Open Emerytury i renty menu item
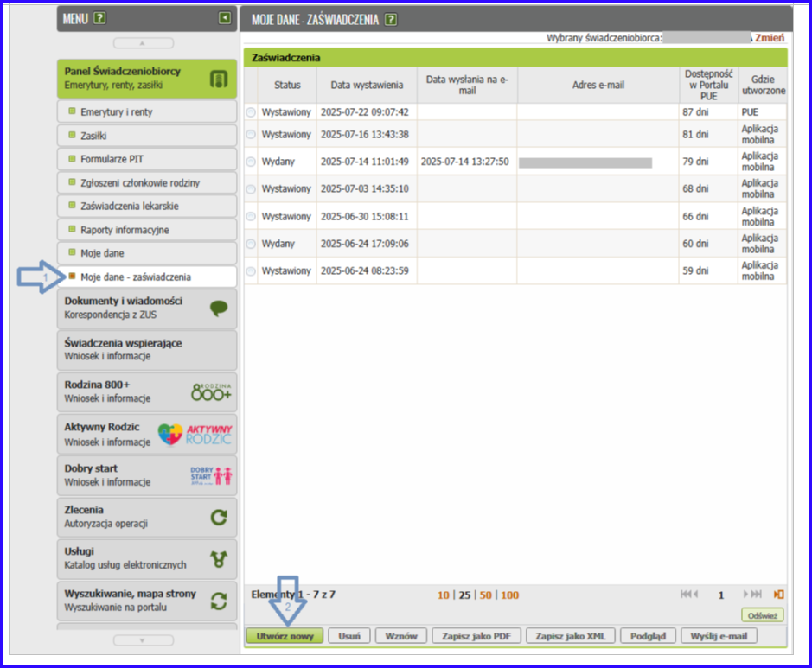This screenshot has height=668, width=812. pyautogui.click(x=117, y=112)
